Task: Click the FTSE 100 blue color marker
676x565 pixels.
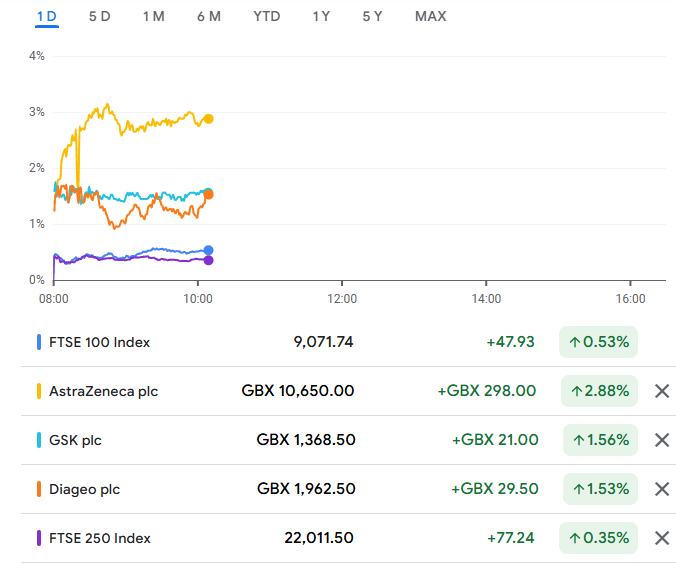Action: 39,342
